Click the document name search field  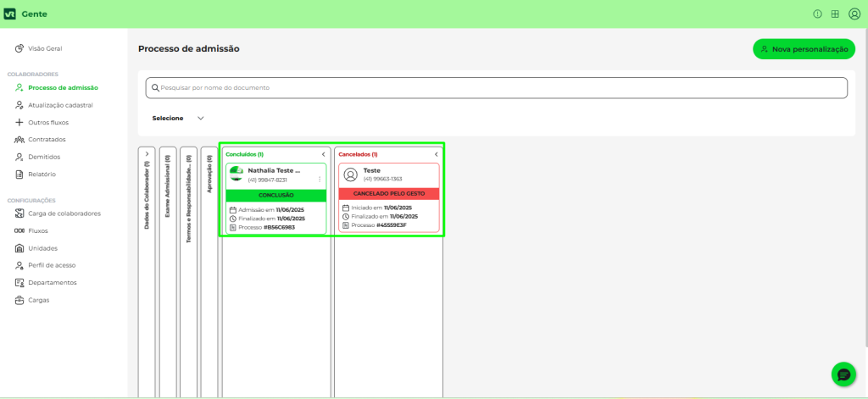click(x=496, y=87)
